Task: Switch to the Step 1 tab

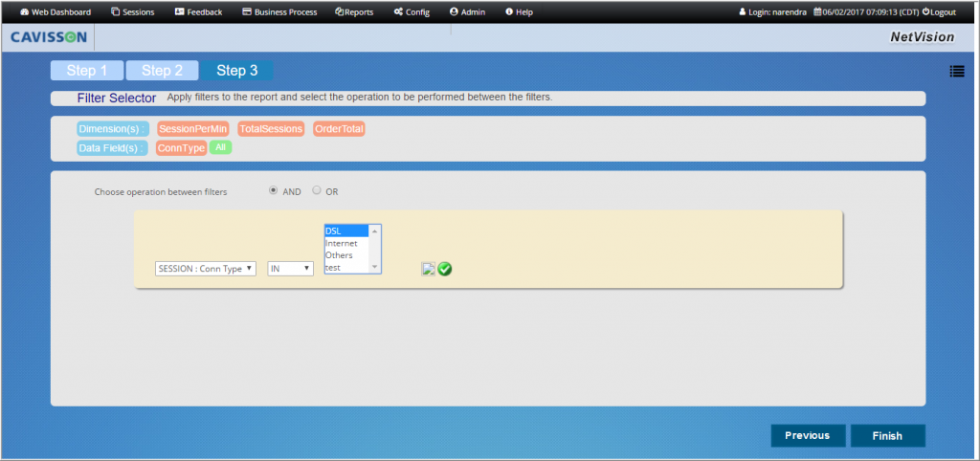Action: 87,71
